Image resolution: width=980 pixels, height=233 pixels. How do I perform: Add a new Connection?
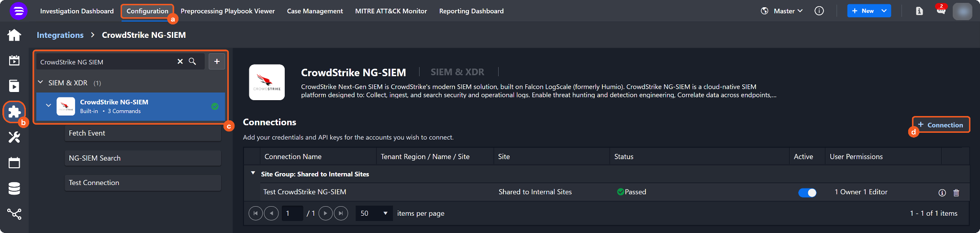940,125
